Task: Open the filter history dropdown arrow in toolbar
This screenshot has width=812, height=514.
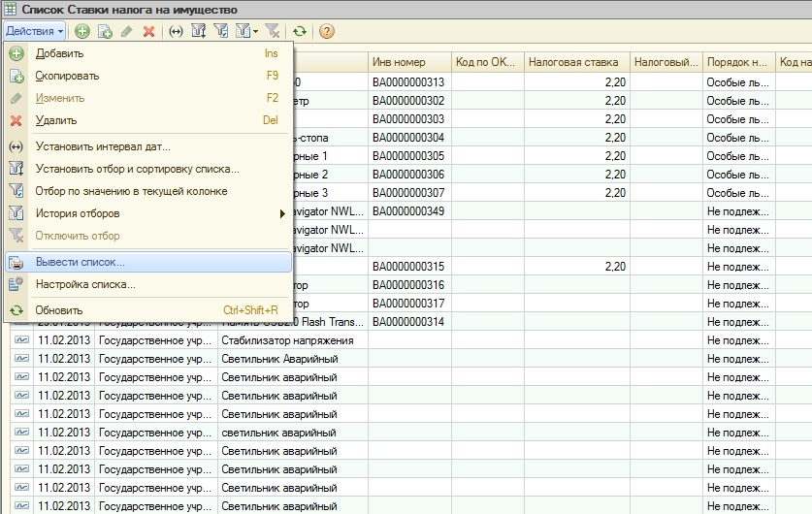Action: (x=255, y=31)
